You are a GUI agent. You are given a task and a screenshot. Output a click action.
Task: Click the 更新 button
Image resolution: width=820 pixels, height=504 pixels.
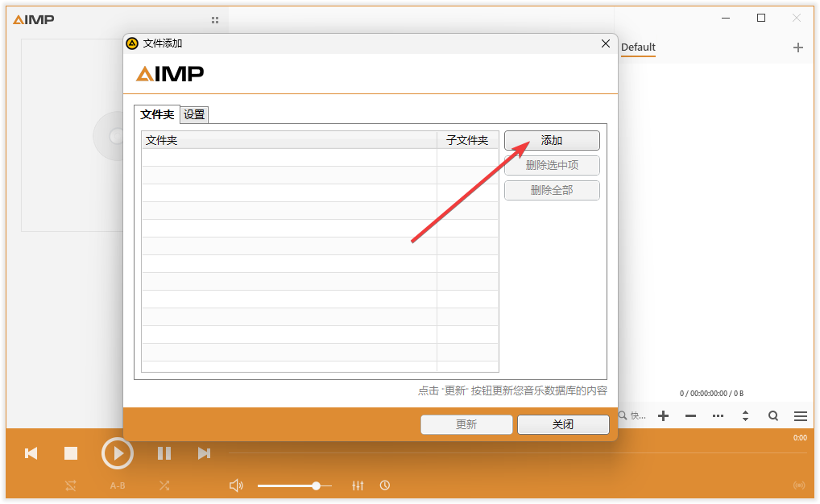point(466,424)
